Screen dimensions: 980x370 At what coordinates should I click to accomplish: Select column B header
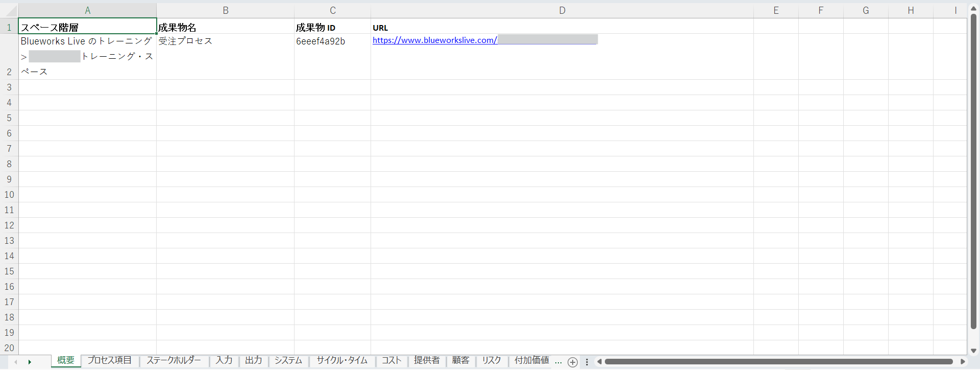coord(225,11)
